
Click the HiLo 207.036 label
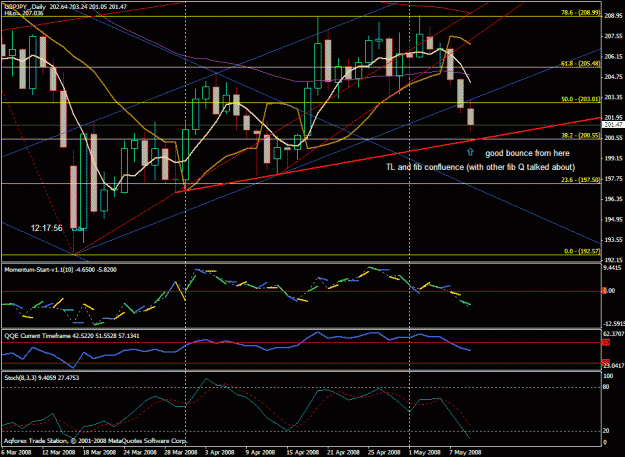(x=24, y=13)
